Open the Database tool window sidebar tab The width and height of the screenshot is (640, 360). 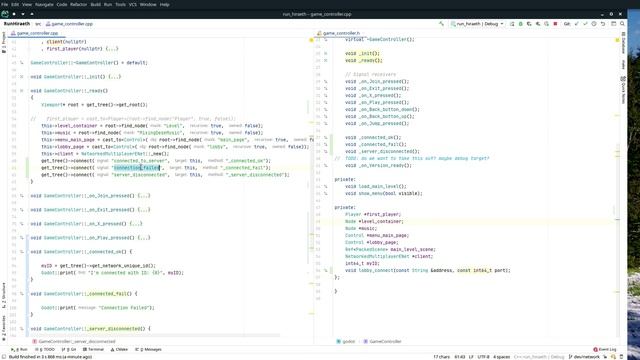pyautogui.click(x=623, y=43)
